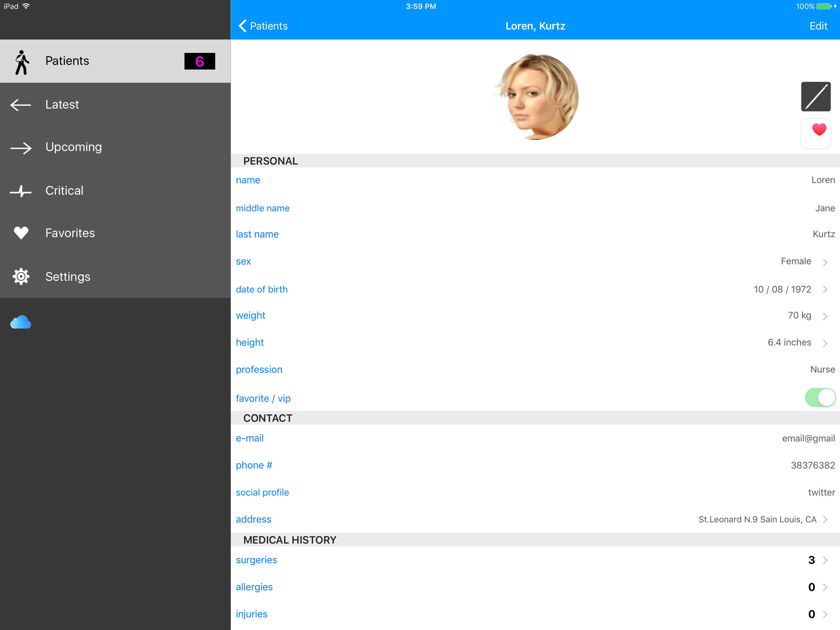Tap the surgeries label

256,560
